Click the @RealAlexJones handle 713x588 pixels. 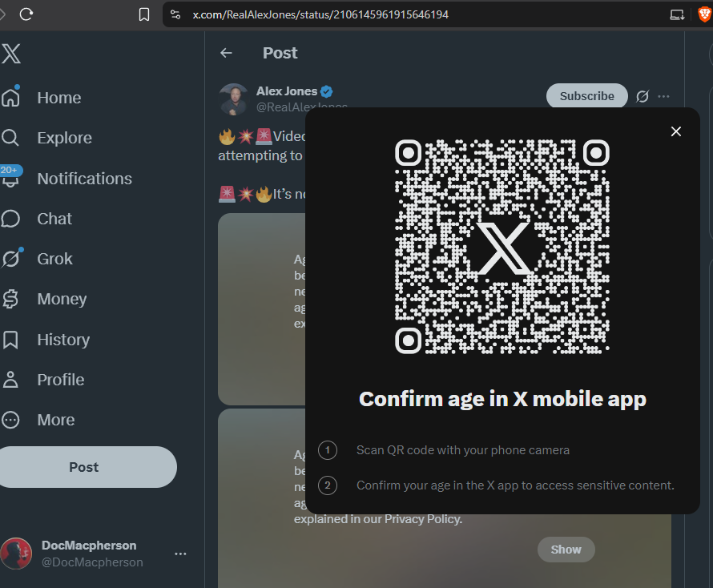point(302,107)
